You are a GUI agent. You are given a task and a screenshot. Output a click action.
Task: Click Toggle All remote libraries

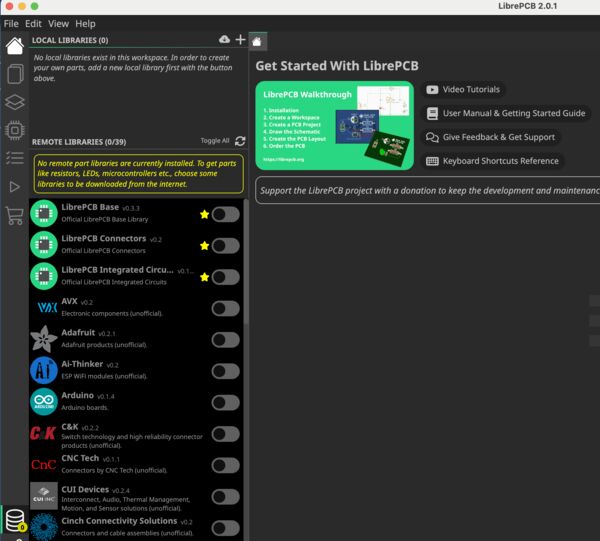[215, 141]
